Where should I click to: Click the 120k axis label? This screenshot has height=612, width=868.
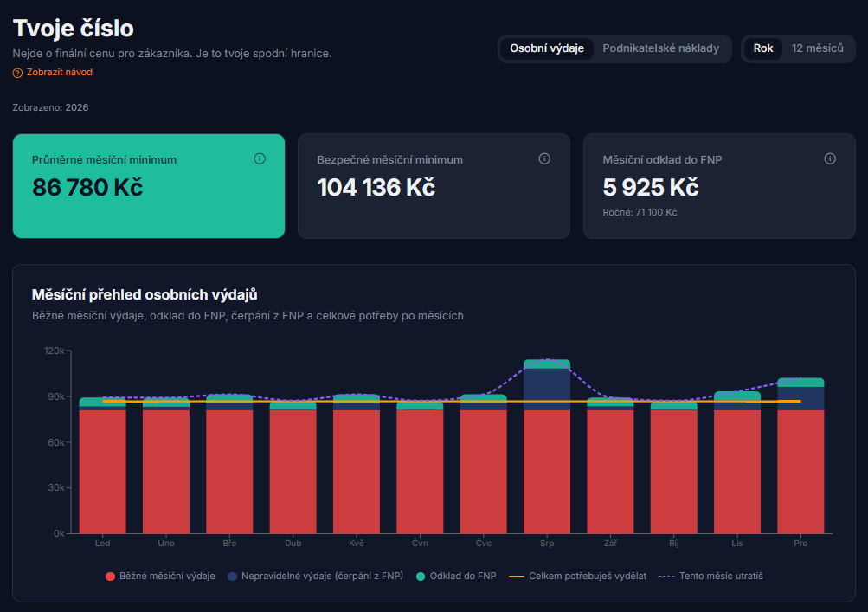[x=55, y=351]
